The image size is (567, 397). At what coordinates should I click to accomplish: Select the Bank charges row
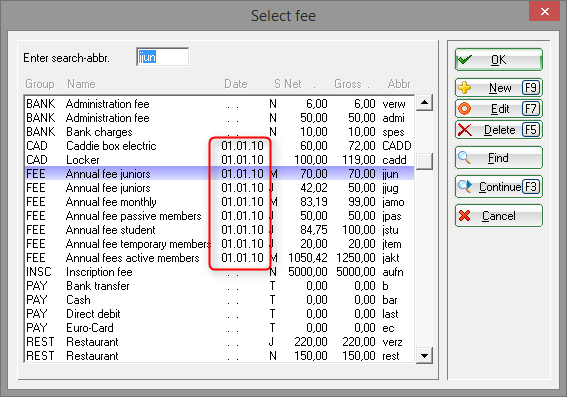coord(219,132)
